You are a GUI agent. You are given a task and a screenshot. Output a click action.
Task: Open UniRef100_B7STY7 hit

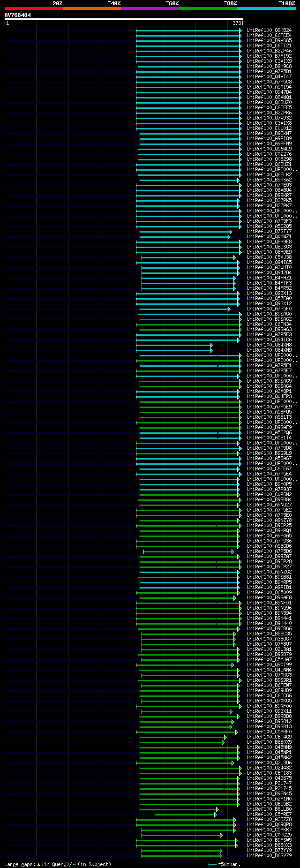tap(269, 232)
